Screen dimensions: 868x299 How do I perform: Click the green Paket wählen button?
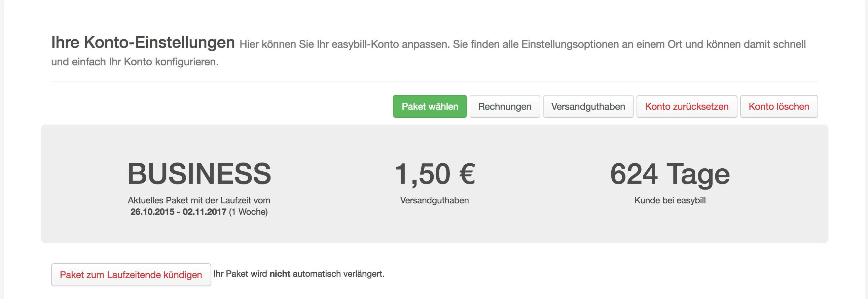(x=430, y=106)
